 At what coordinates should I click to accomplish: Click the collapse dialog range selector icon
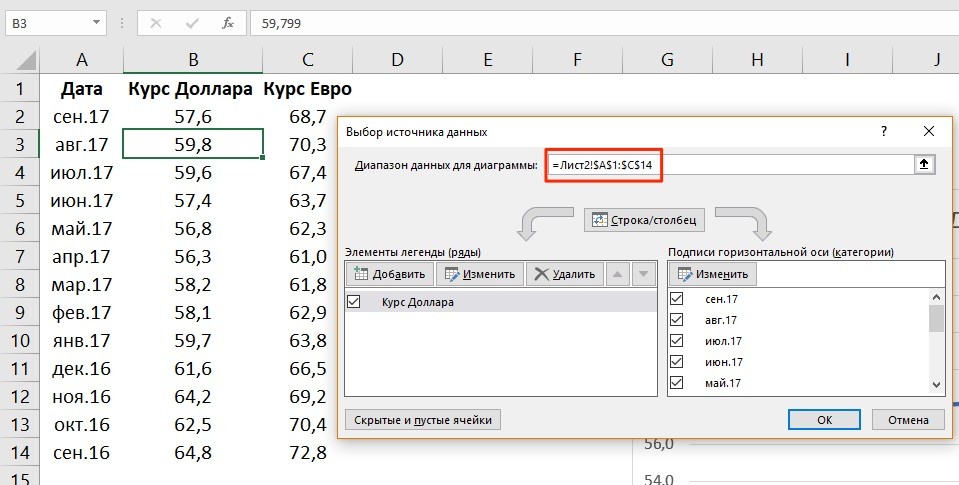point(925,165)
